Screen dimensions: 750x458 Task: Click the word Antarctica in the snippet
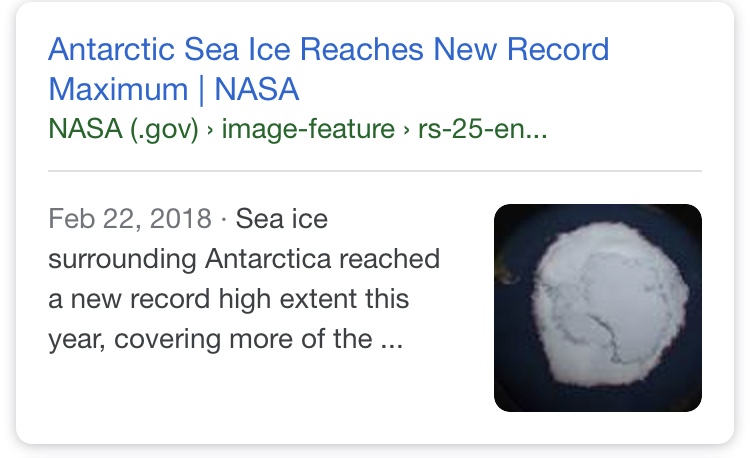pyautogui.click(x=268, y=259)
